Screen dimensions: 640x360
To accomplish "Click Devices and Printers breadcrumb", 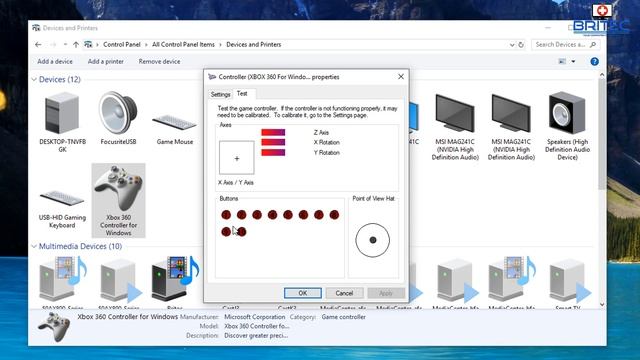I will [x=253, y=44].
